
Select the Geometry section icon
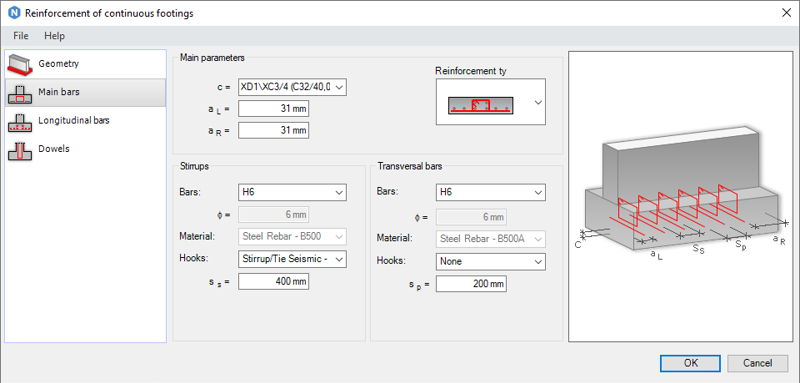coord(20,64)
